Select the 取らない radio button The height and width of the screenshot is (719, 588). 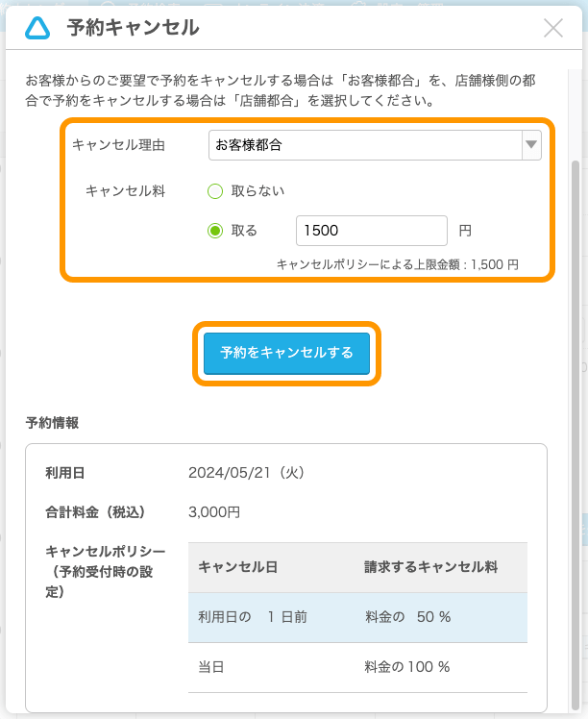coord(215,191)
